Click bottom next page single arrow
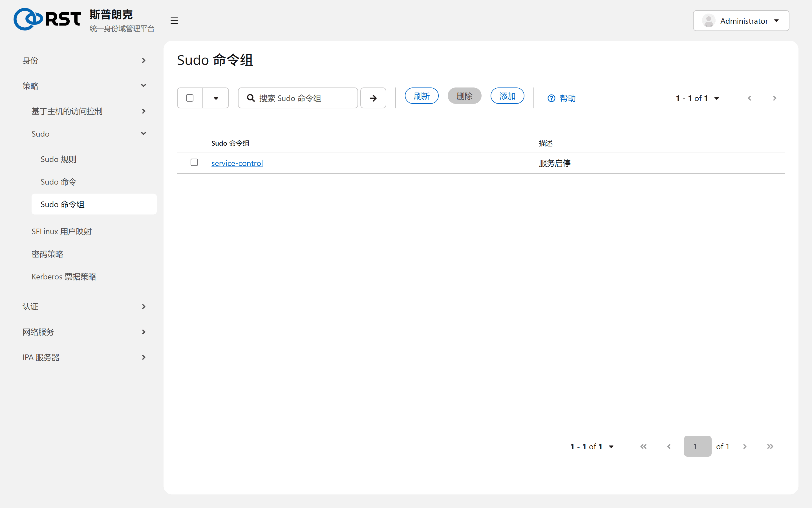The image size is (812, 508). click(x=745, y=446)
